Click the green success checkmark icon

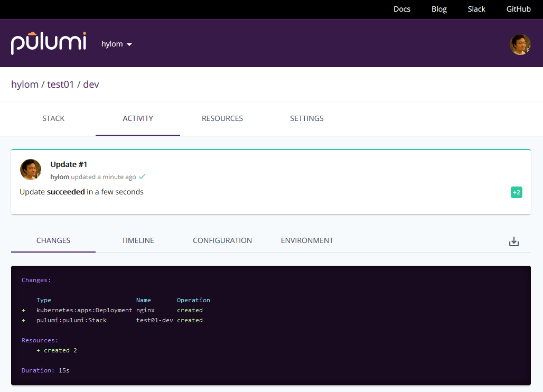(x=142, y=176)
